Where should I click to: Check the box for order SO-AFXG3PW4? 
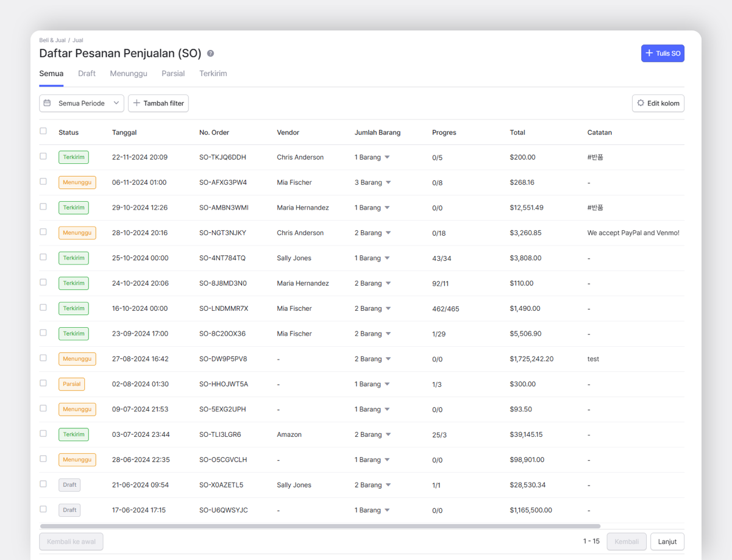(x=43, y=182)
